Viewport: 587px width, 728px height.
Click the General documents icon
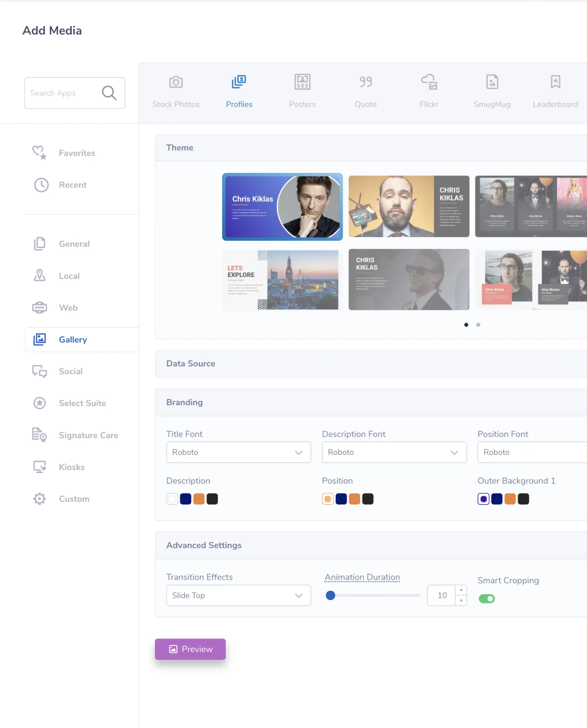click(40, 243)
